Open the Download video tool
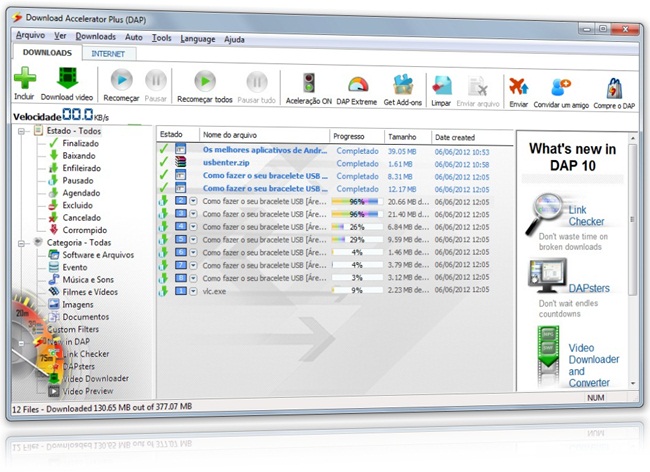 [x=69, y=80]
